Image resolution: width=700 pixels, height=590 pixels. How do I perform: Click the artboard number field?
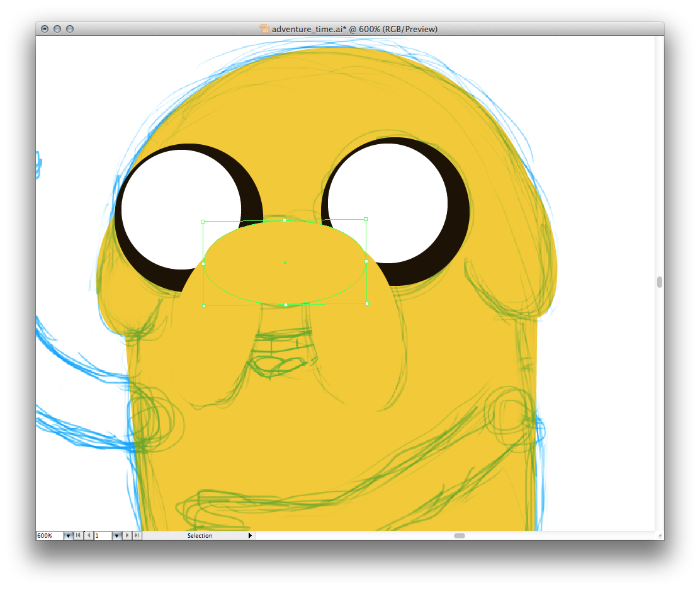coord(103,536)
